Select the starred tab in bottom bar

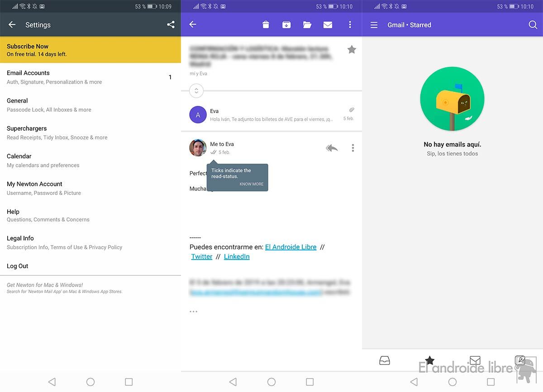[430, 360]
